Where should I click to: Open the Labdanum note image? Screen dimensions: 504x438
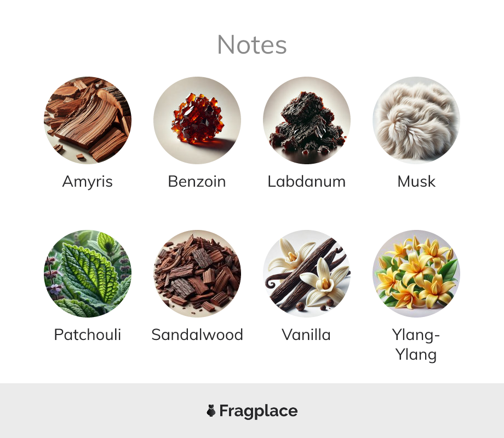307,120
